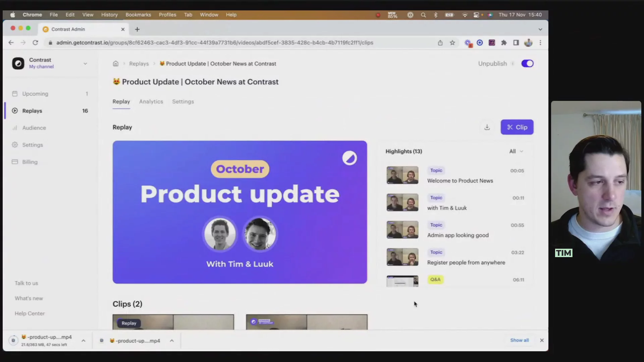Viewport: 644px width, 362px height.
Task: Open the first clip labeled Replay
Action: 173,322
